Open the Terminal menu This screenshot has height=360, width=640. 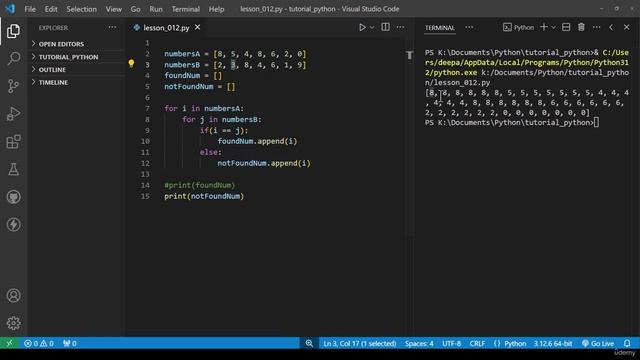(x=185, y=9)
